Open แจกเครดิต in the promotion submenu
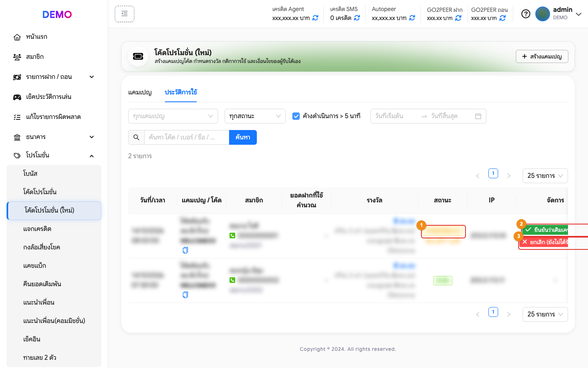The height and width of the screenshot is (368, 588). coord(54,229)
